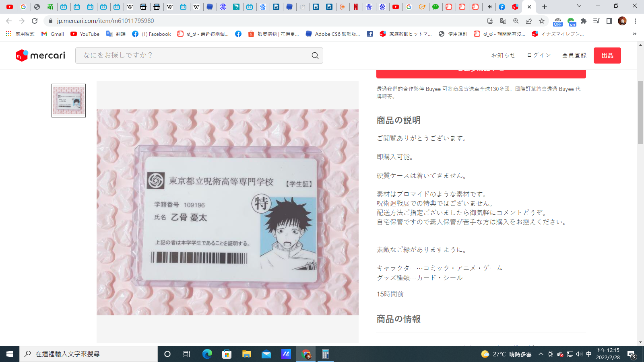Open File Explorer from taskbar
Viewport: 644px width, 362px height.
coord(246,354)
